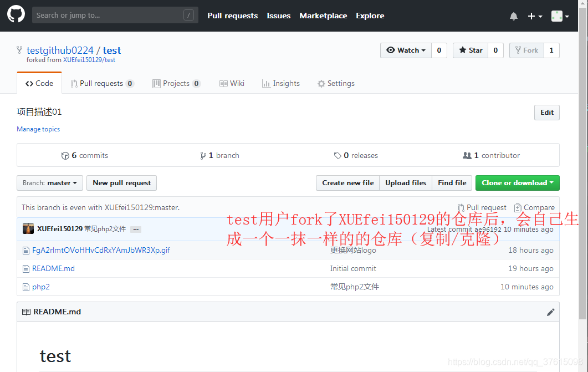Click the pencil icon to edit README.md

[550, 312]
